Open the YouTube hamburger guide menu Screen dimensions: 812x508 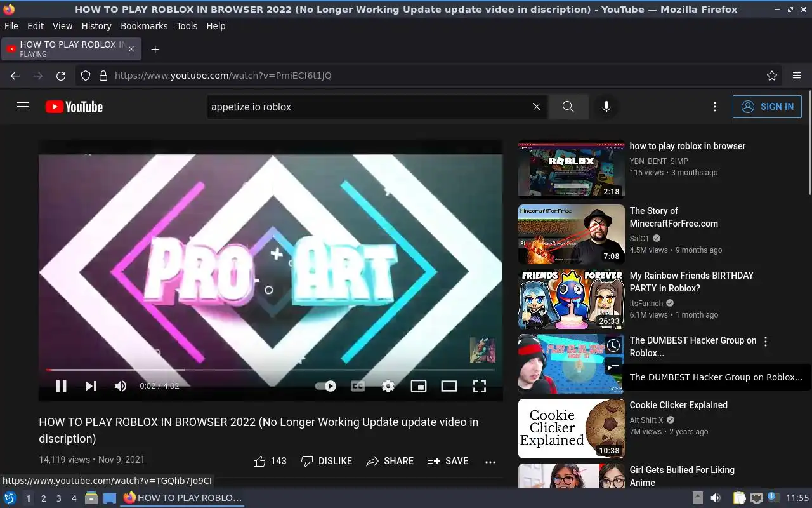click(x=23, y=107)
